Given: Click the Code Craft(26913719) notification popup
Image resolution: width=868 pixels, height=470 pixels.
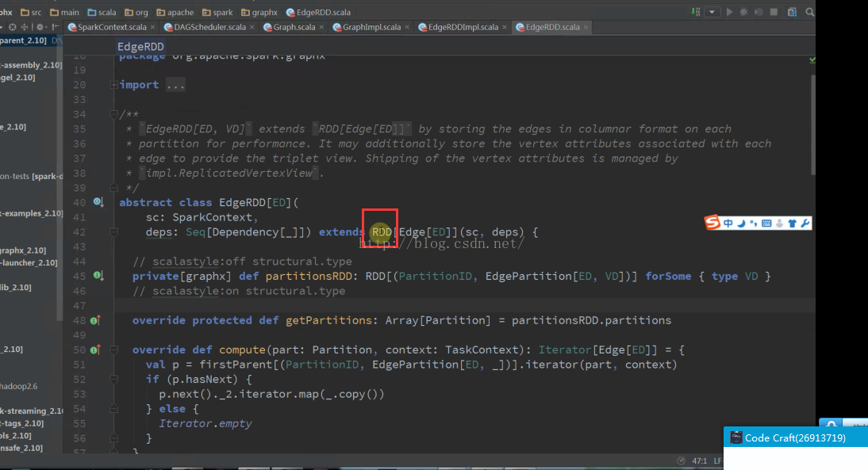Looking at the screenshot, I should (796, 438).
